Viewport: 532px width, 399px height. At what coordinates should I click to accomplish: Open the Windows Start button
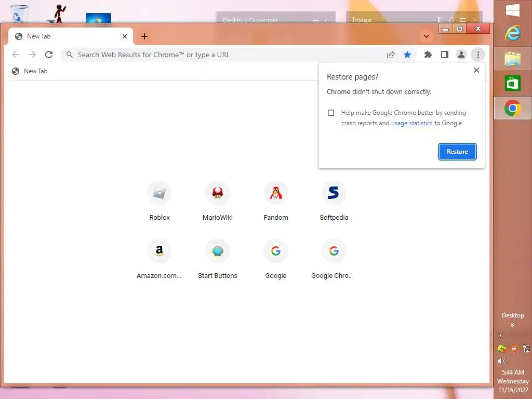(513, 10)
